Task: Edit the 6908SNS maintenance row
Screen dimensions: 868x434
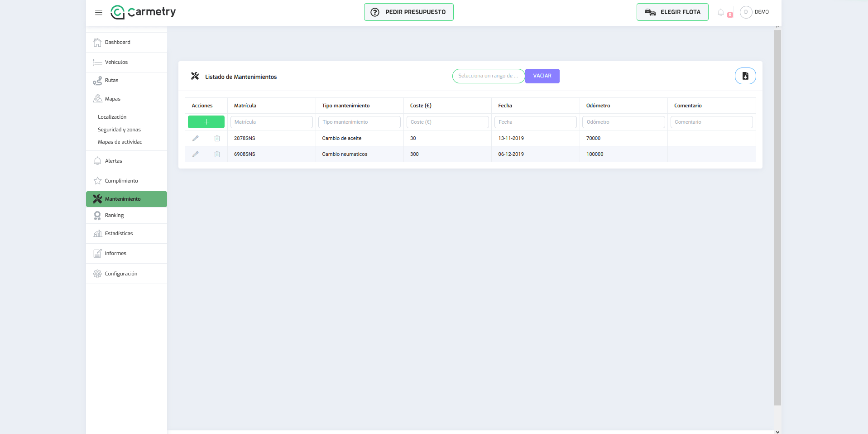Action: (x=196, y=154)
